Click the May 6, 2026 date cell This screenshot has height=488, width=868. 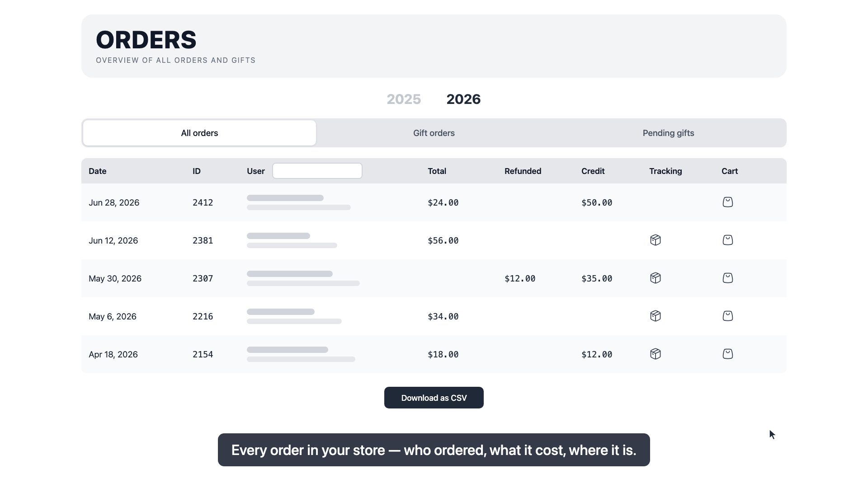pyautogui.click(x=113, y=316)
